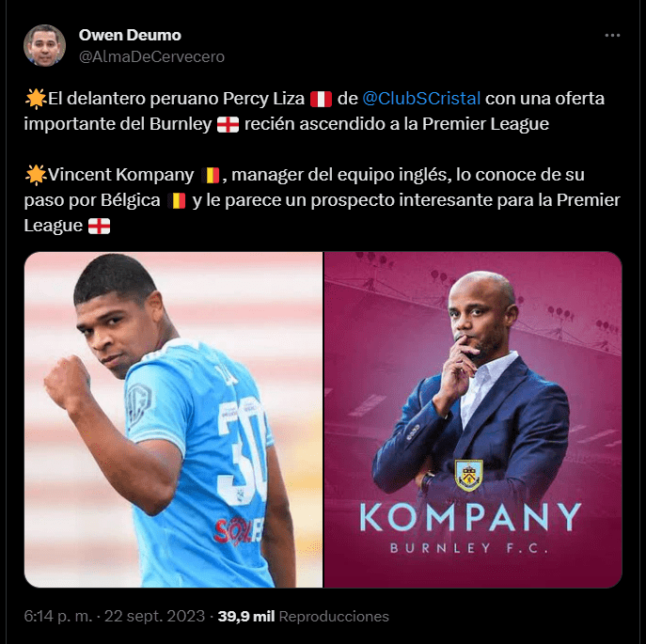Click the Burnley crest in the Kompany image
646x644 pixels.
pyautogui.click(x=469, y=475)
